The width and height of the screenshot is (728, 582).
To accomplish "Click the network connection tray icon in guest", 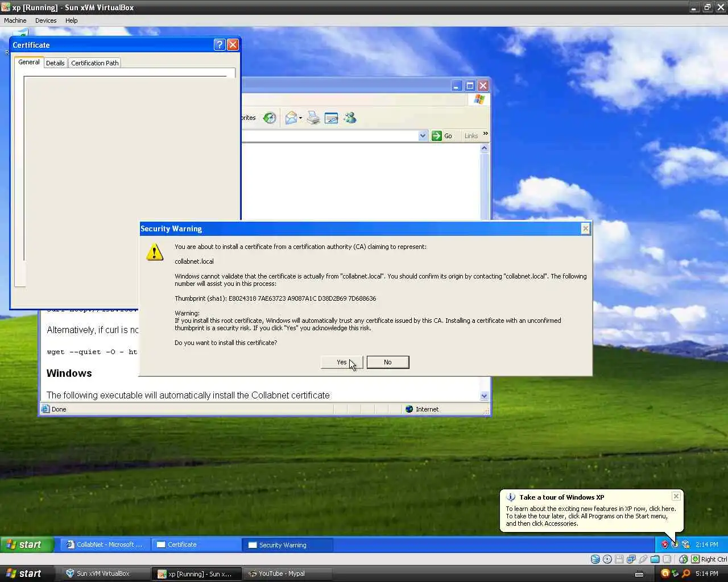I will coord(686,544).
